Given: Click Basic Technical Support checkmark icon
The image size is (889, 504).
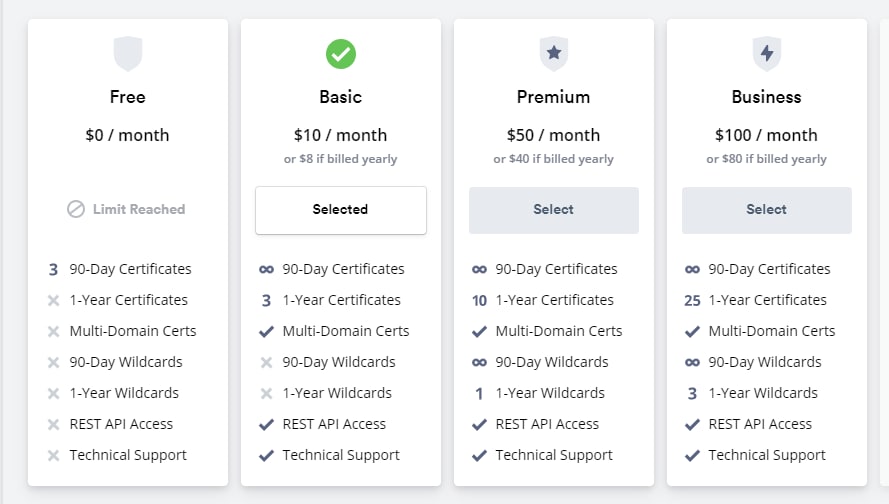Looking at the screenshot, I should click(x=266, y=455).
